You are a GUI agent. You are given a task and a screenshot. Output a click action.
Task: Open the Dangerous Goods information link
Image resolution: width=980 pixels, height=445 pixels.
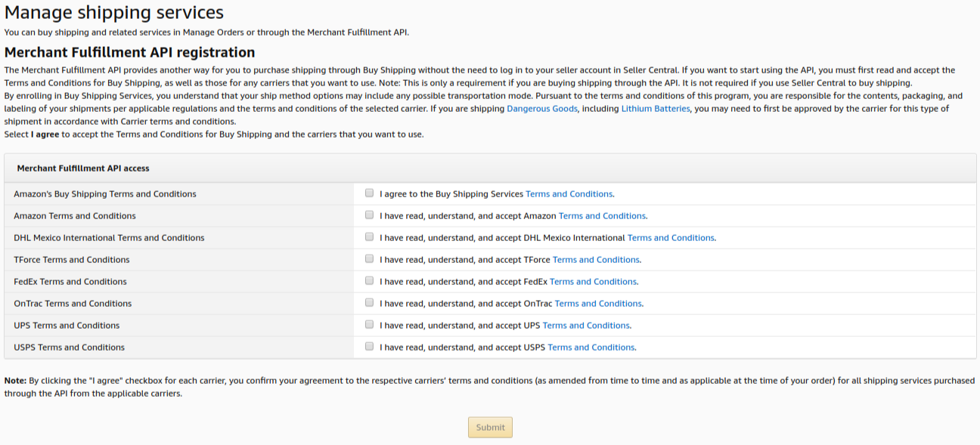tap(541, 108)
